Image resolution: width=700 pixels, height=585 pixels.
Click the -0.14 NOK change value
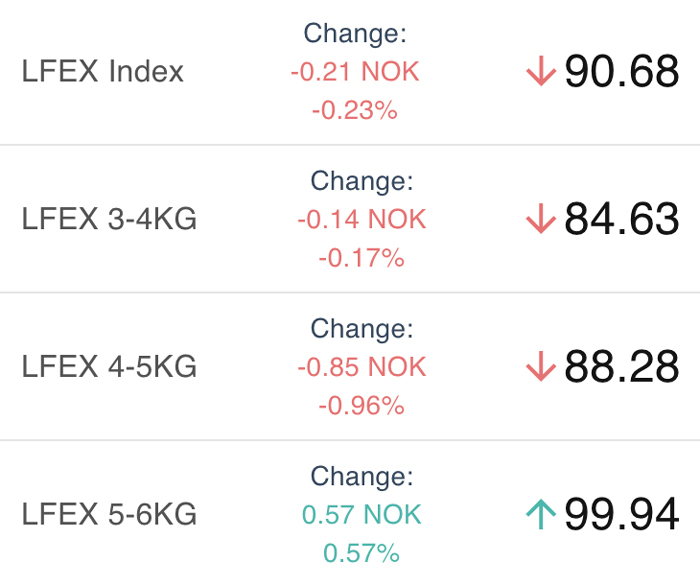pos(362,219)
